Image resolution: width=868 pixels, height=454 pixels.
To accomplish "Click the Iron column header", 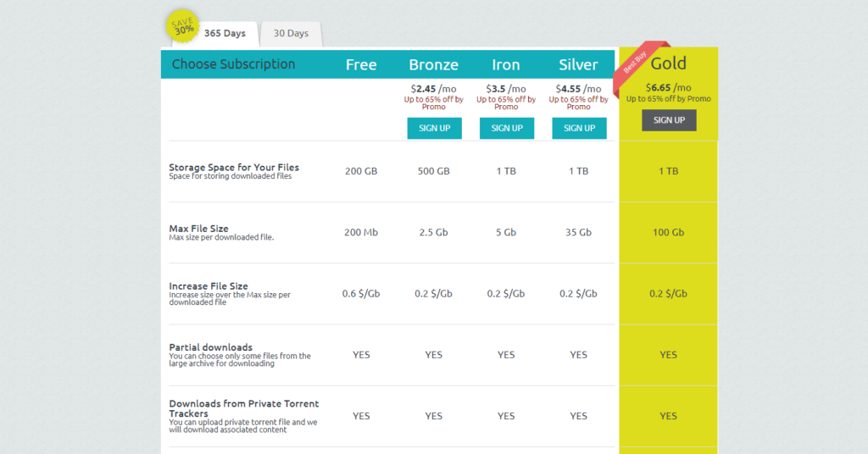I will 506,64.
